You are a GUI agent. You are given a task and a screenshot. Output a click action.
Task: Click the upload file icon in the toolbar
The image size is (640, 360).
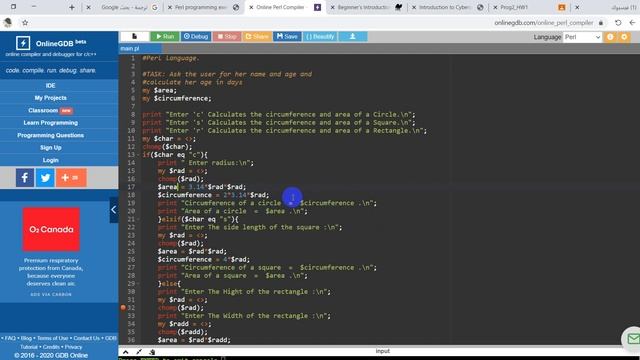[353, 36]
